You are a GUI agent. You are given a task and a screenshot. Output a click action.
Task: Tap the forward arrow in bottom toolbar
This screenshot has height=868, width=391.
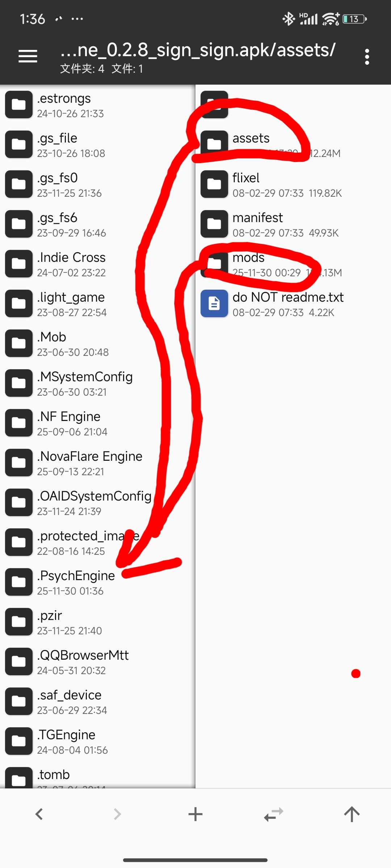point(117,814)
